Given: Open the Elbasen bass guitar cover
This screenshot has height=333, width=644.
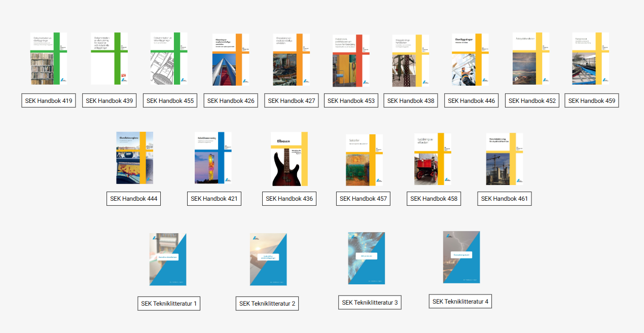Looking at the screenshot, I should [289, 159].
